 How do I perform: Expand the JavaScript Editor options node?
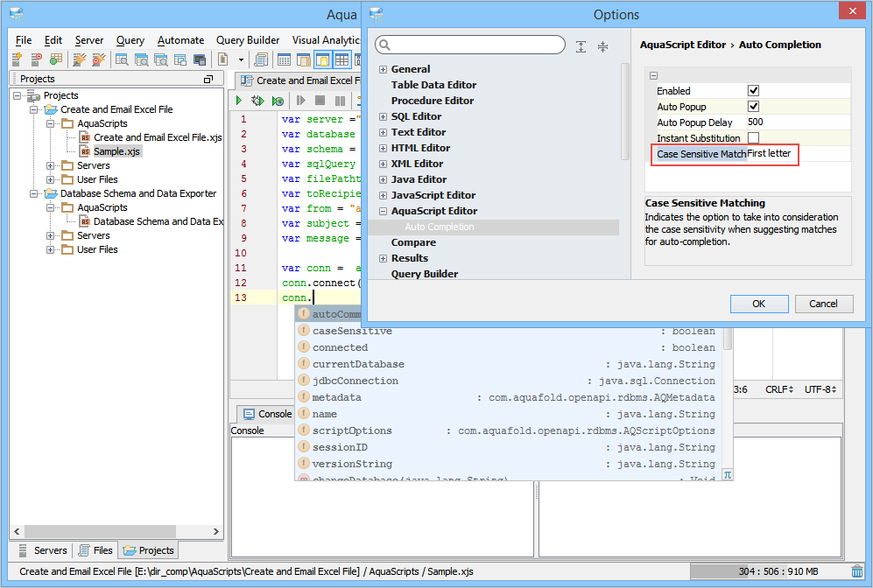point(383,196)
